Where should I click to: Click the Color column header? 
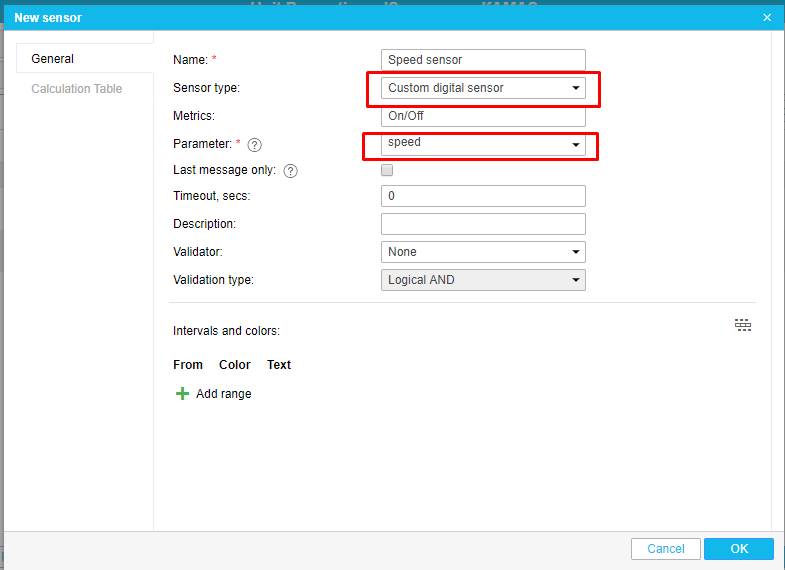click(235, 365)
